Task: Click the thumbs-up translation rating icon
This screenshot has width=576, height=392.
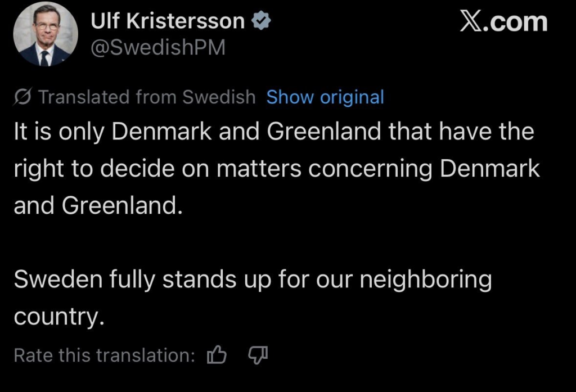Action: click(217, 355)
